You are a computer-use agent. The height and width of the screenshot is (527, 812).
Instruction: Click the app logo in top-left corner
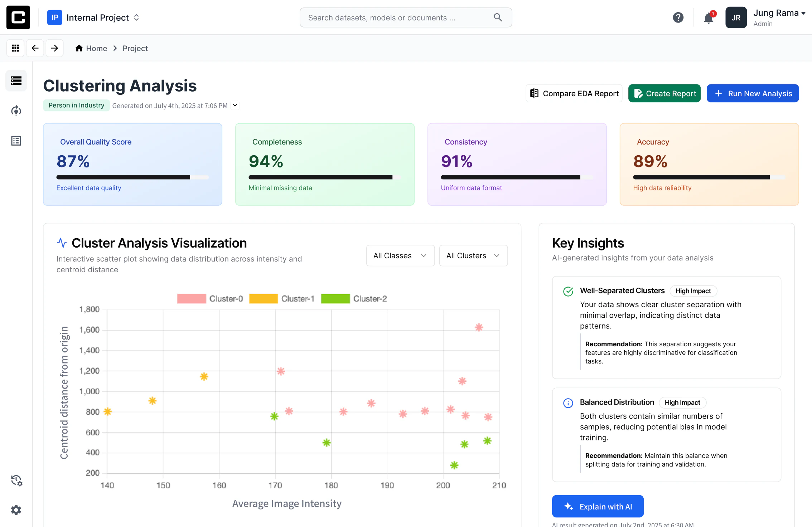(x=18, y=18)
